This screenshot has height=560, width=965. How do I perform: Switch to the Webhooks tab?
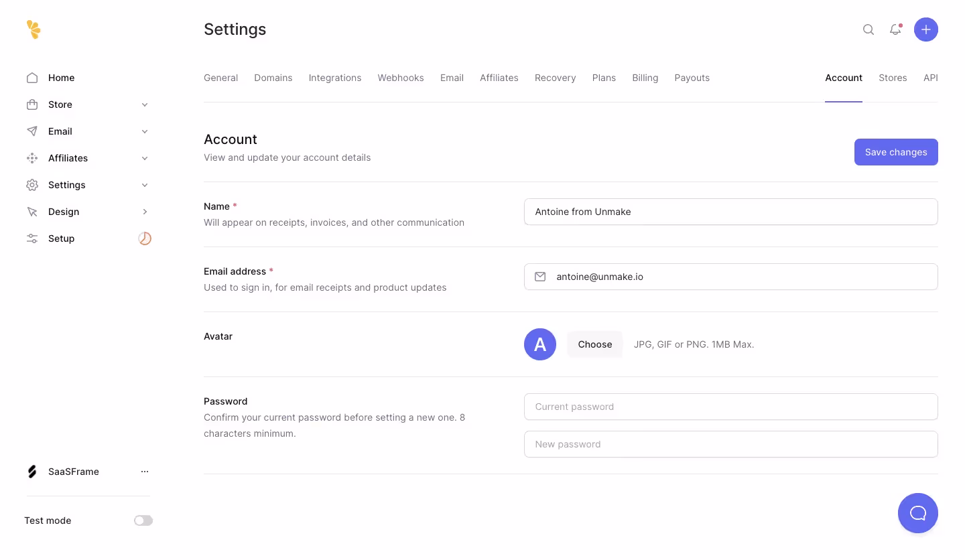[400, 78]
